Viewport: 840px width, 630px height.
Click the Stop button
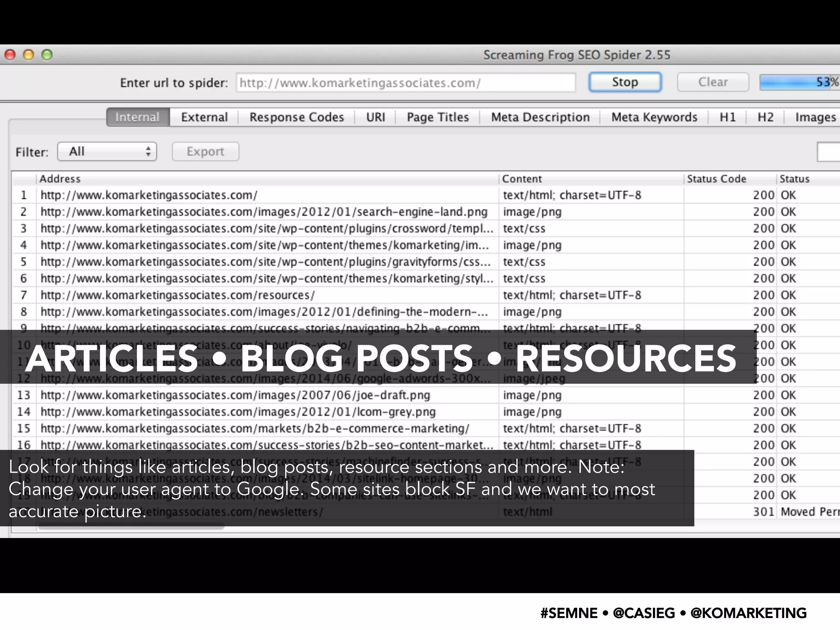click(625, 82)
